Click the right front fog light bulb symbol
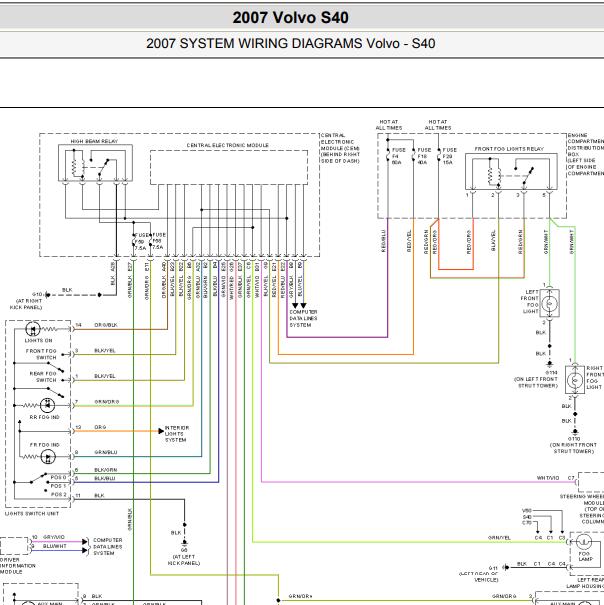The height and width of the screenshot is (605, 604). click(x=575, y=380)
